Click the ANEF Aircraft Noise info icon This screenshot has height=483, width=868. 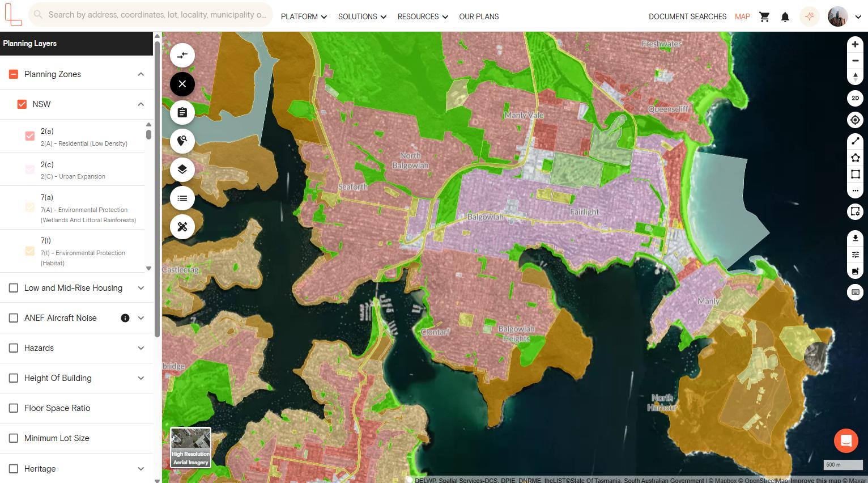tap(125, 318)
